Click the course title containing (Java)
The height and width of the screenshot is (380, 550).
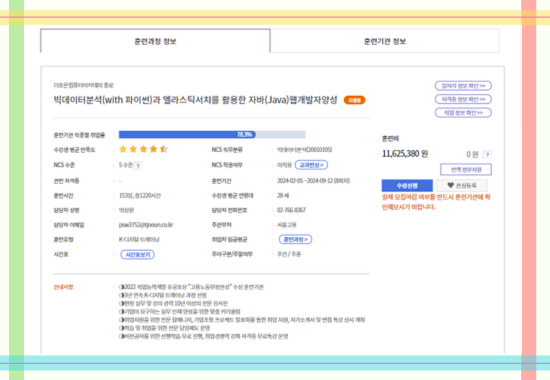click(195, 100)
